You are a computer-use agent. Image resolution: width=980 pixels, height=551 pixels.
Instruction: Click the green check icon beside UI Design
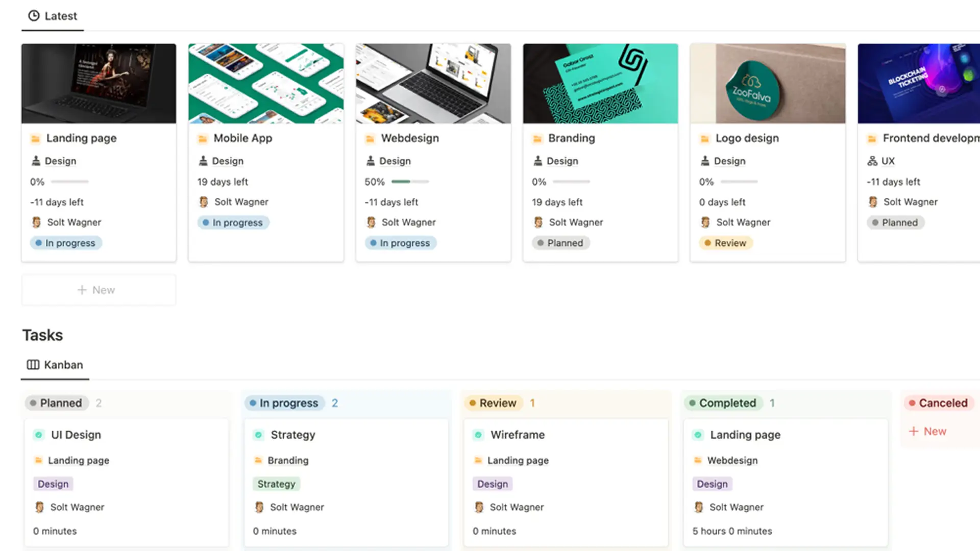(x=39, y=435)
